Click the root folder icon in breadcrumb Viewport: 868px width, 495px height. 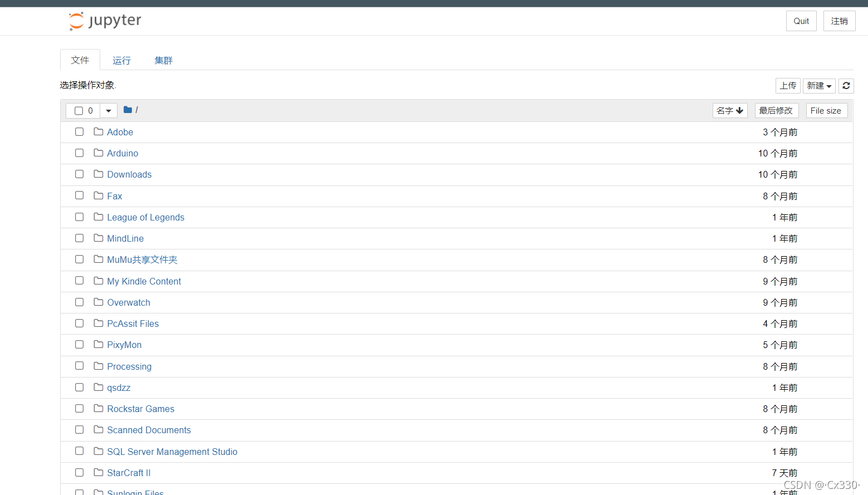127,110
